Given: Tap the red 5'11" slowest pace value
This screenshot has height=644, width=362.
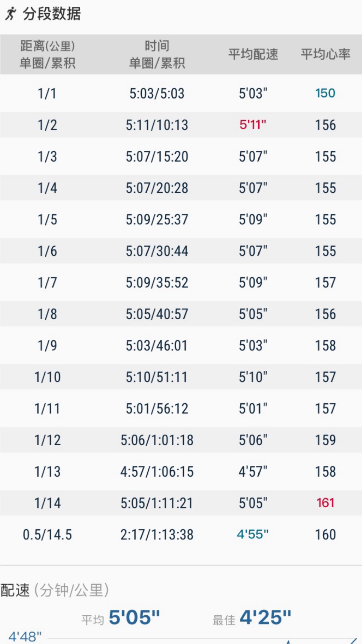Looking at the screenshot, I should coord(253,124).
